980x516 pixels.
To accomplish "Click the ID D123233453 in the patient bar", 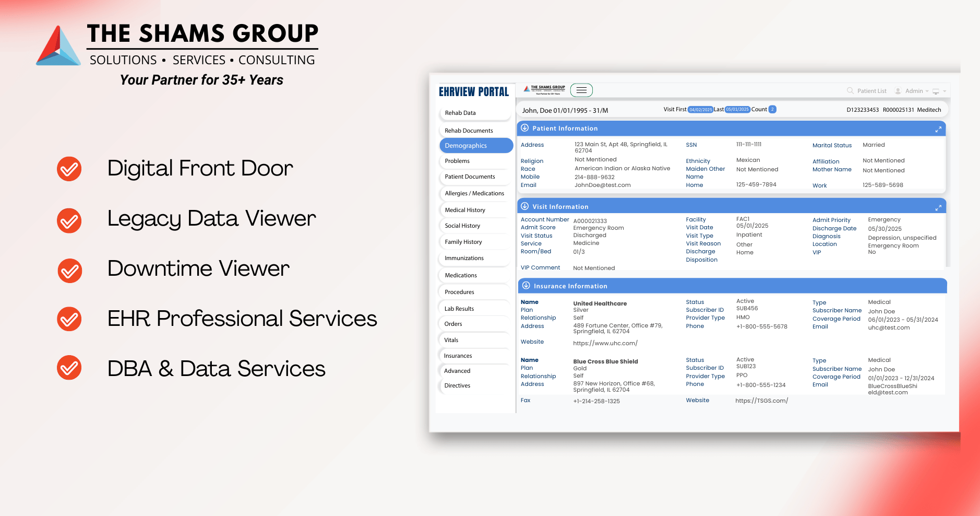I will click(x=863, y=110).
